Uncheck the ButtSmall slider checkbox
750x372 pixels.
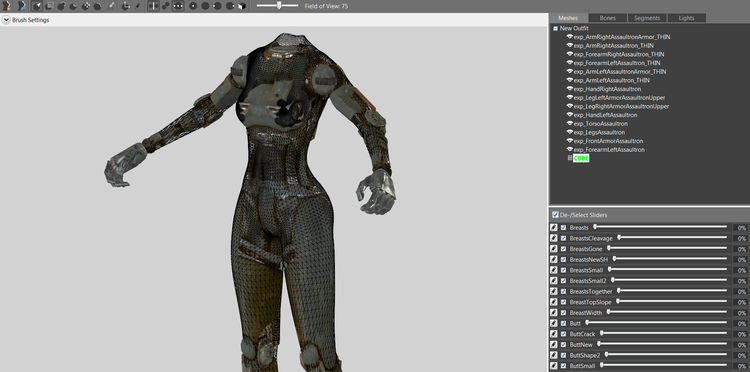pos(563,366)
